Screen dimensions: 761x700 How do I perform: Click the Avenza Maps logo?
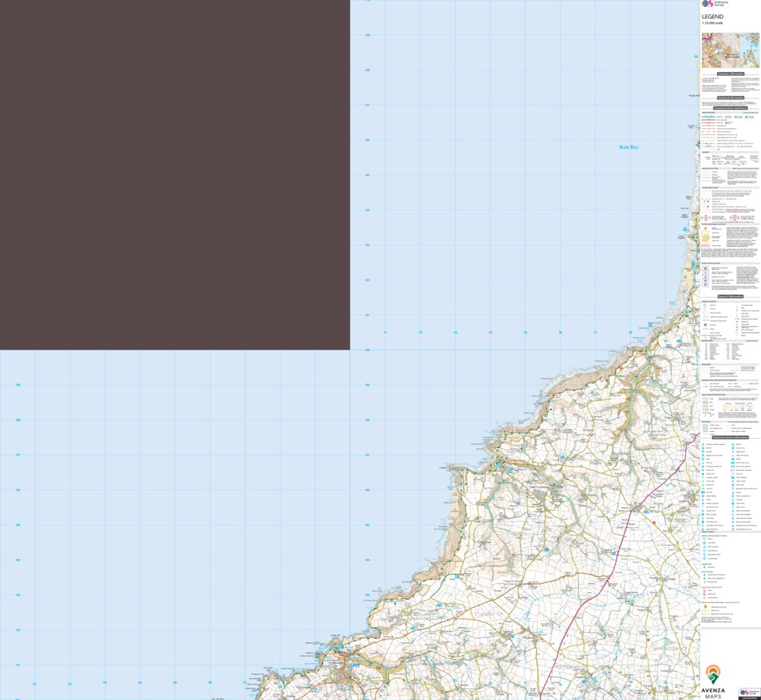[713, 682]
